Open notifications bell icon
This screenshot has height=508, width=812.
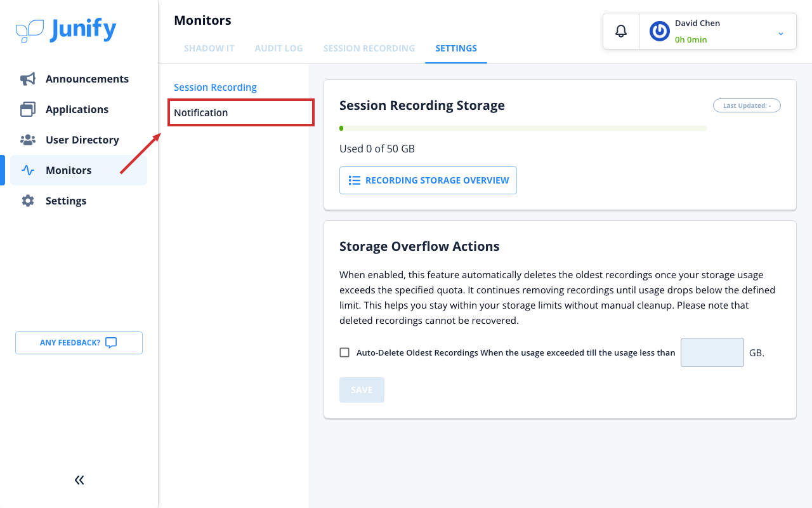pyautogui.click(x=621, y=30)
